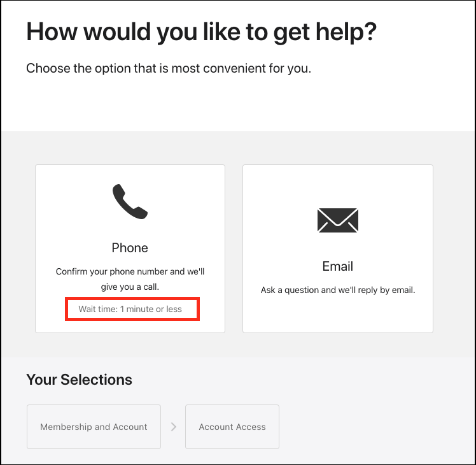Viewport: 476px width, 465px height.
Task: Select the Email option label
Action: tap(337, 266)
